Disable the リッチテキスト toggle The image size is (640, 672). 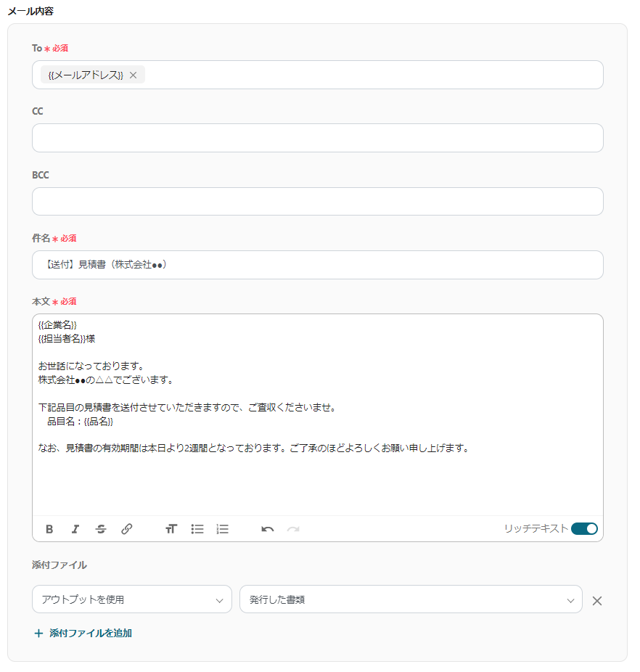tap(584, 529)
